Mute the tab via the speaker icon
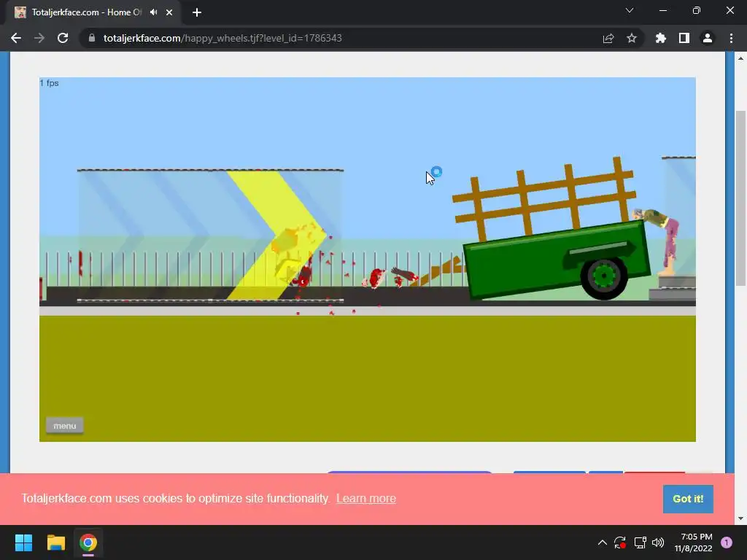747x560 pixels. click(x=153, y=12)
